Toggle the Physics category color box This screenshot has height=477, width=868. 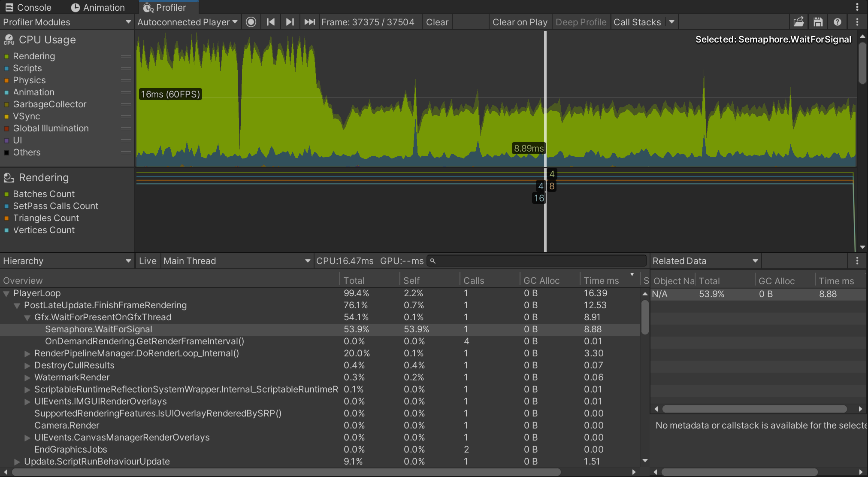pos(6,80)
